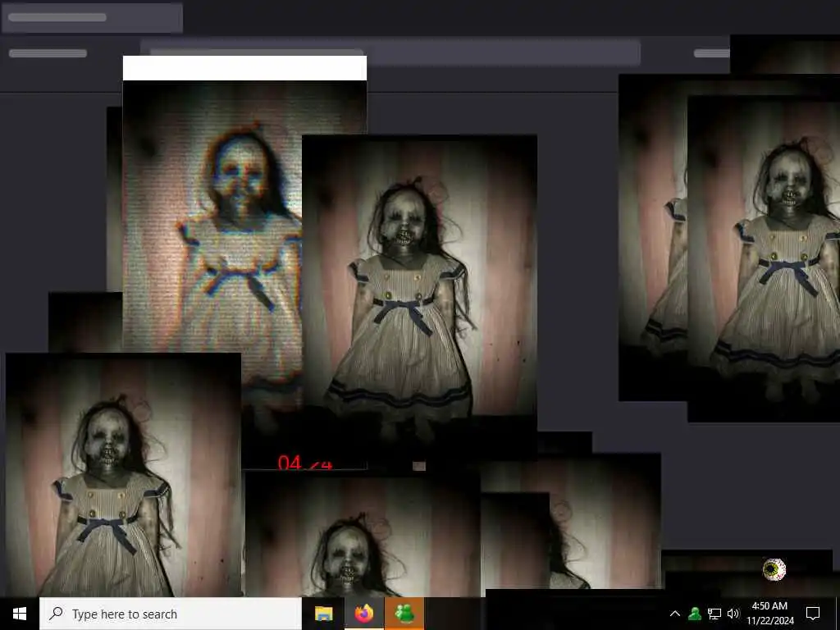Open network settings from the tray icon
Screen dimensions: 840x630
coord(714,614)
